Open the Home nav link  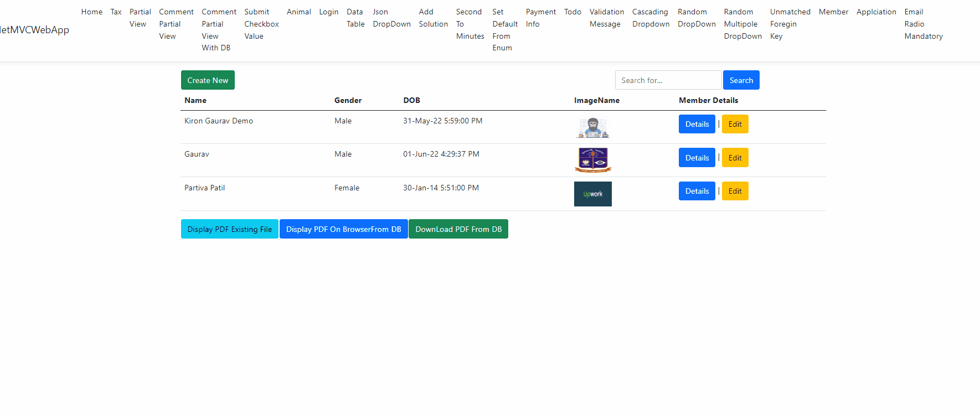(x=92, y=12)
